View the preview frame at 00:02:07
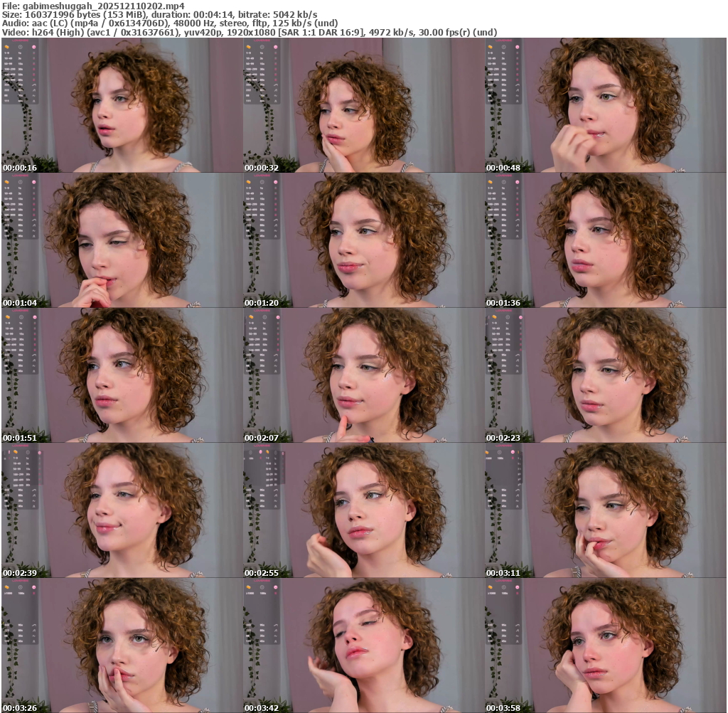The width and height of the screenshot is (728, 713). point(364,375)
